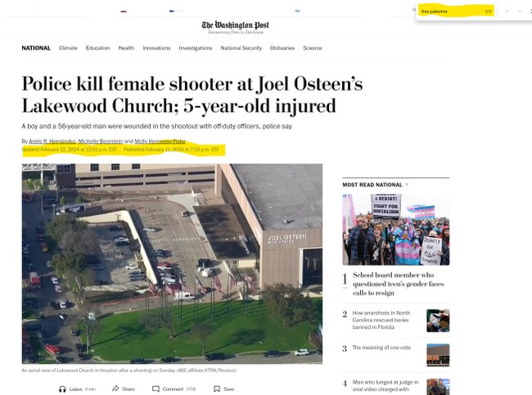Open author Arelis R. Hernández link
Viewport: 532px width, 395px height.
[x=52, y=141]
